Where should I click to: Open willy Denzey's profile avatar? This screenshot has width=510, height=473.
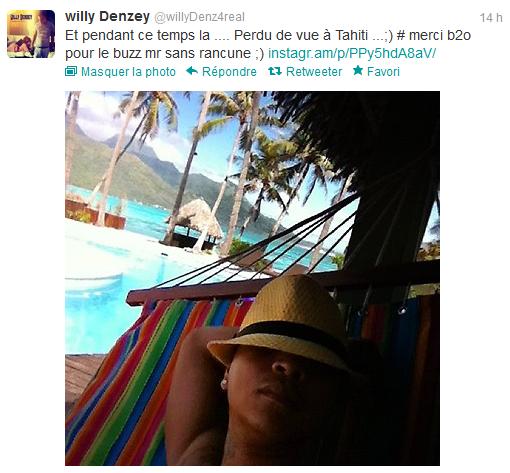pyautogui.click(x=31, y=34)
